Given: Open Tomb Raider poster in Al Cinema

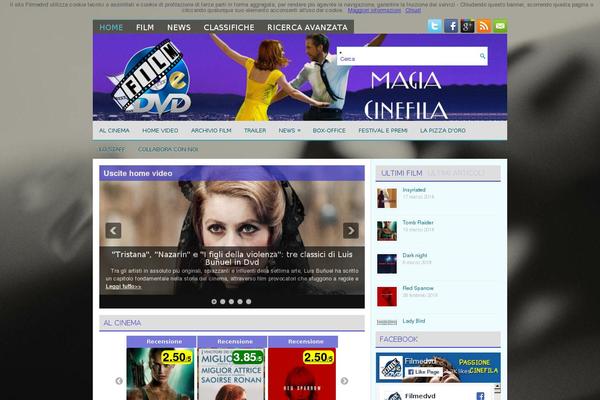Looking at the screenshot, I should click(x=160, y=374).
